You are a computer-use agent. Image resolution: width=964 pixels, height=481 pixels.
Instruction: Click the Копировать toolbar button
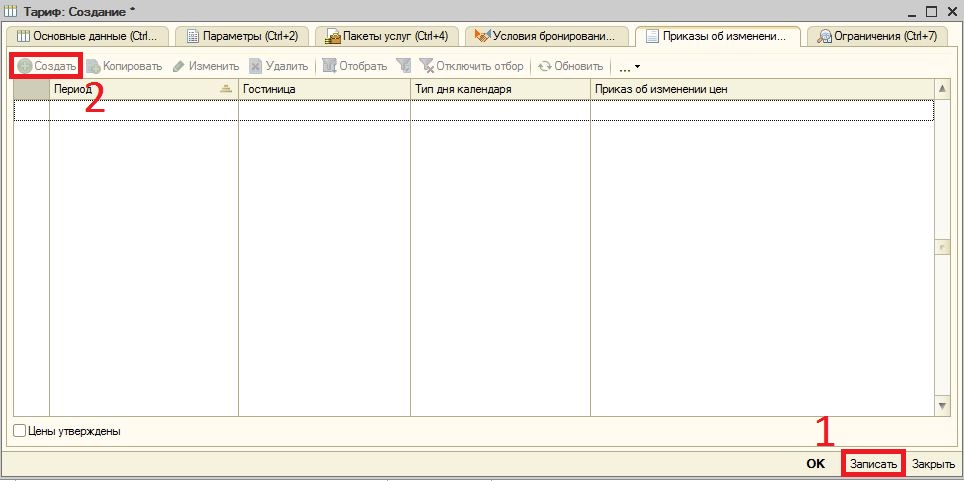(x=124, y=66)
